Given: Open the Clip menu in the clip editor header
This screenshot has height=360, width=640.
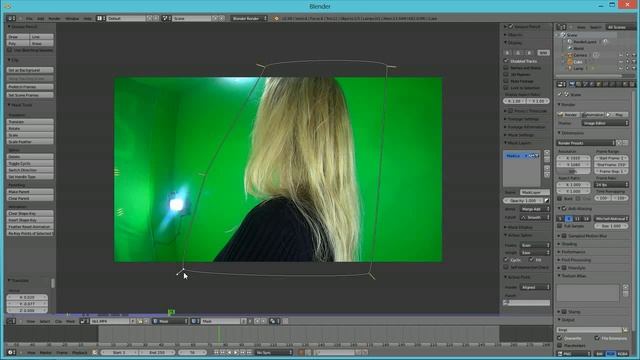Looking at the screenshot, I should coord(58,321).
